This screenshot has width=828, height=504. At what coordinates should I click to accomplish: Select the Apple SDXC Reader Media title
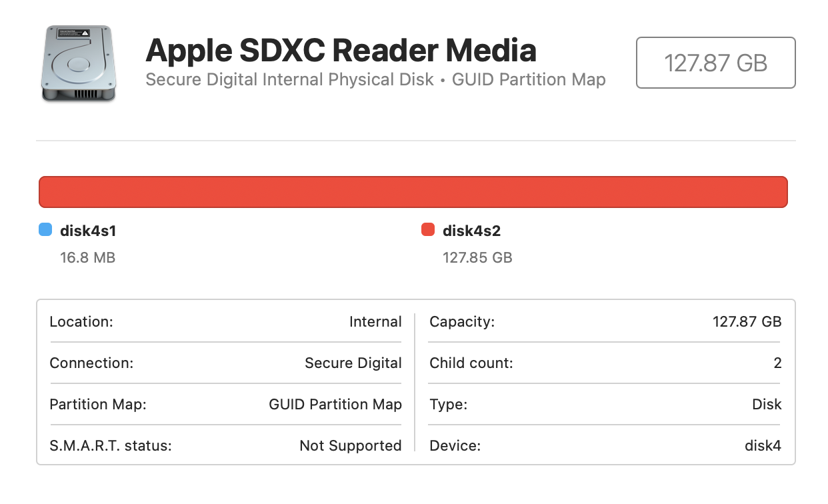coord(341,50)
